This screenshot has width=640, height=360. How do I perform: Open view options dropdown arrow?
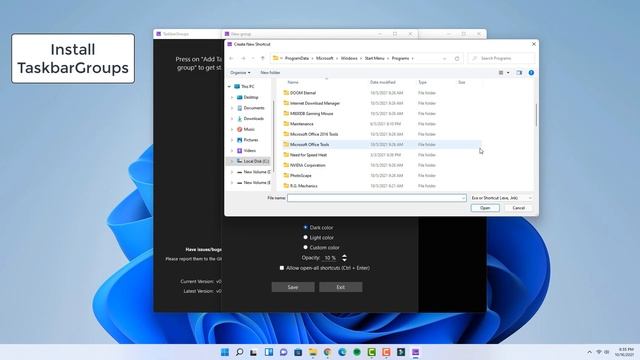click(x=508, y=73)
